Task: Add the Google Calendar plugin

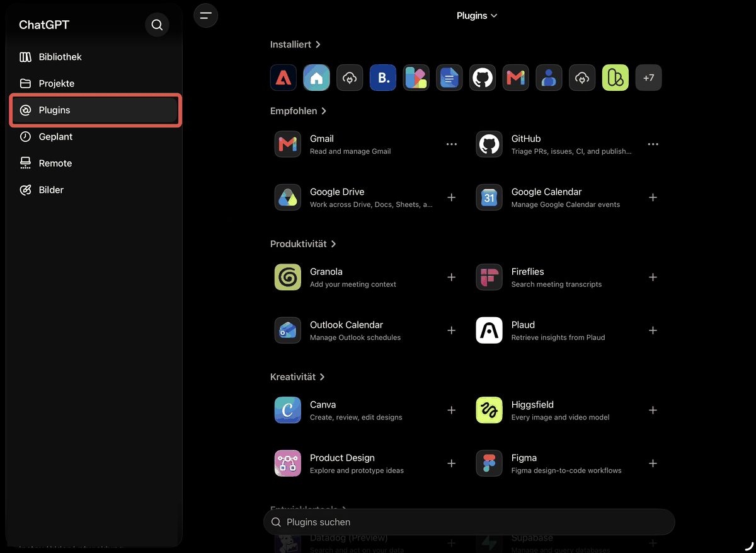Action: [653, 197]
